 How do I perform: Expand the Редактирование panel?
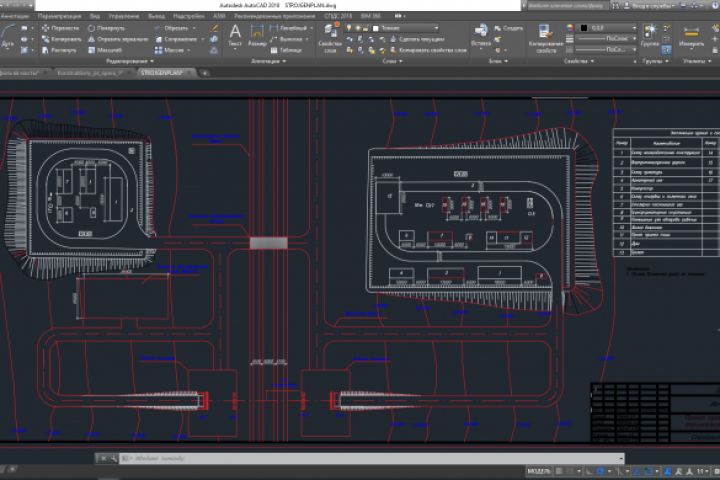point(130,61)
